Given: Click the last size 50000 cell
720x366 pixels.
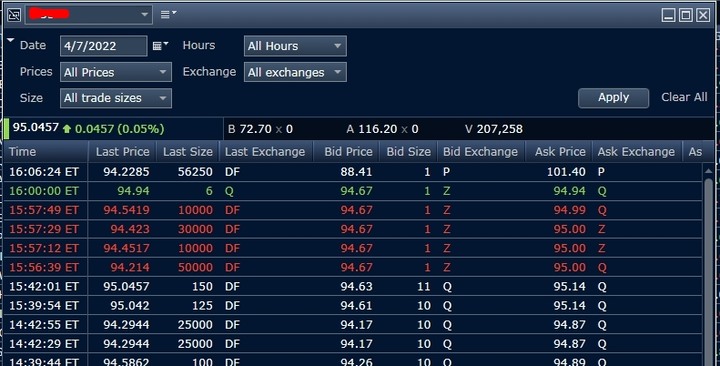Looking at the screenshot, I should [188, 268].
